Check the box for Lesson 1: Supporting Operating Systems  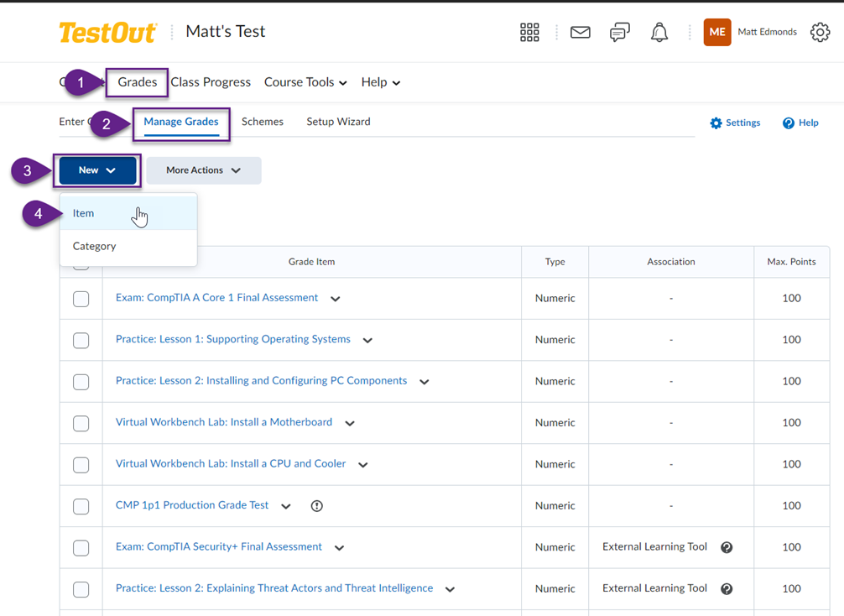(81, 340)
